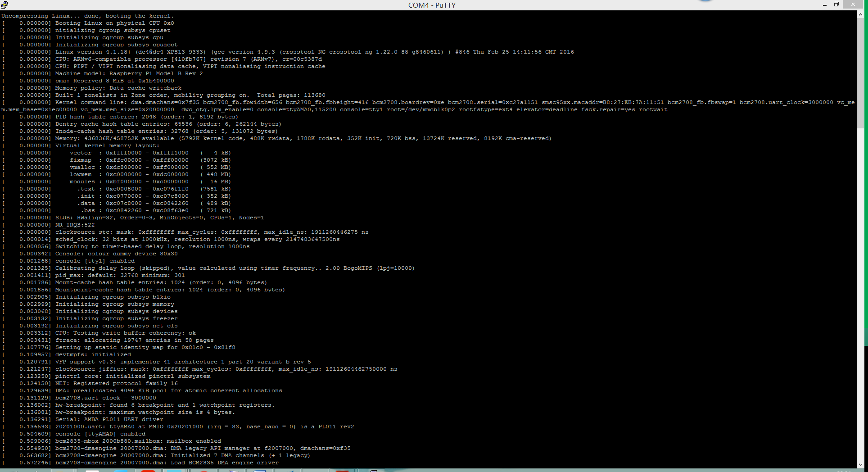Click 'clocksource jiffies: mask' line
The image size is (868, 472).
pyautogui.click(x=226, y=369)
